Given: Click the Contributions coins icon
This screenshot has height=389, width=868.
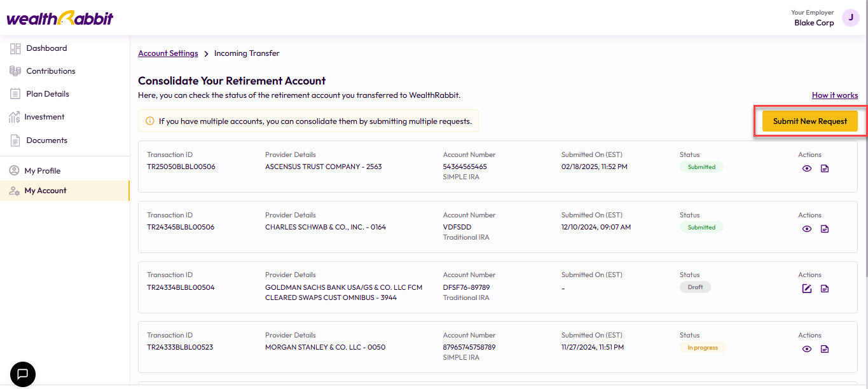Looking at the screenshot, I should coord(15,71).
